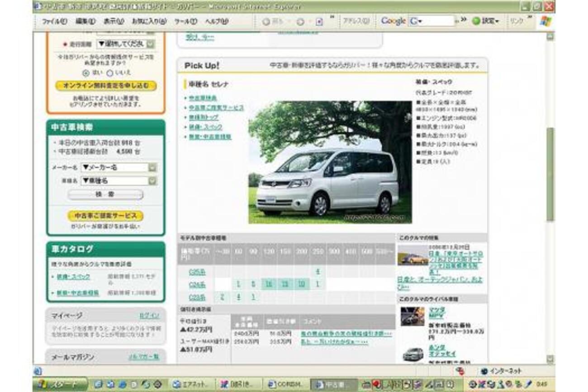Open the ツール(T) menu

pos(186,21)
